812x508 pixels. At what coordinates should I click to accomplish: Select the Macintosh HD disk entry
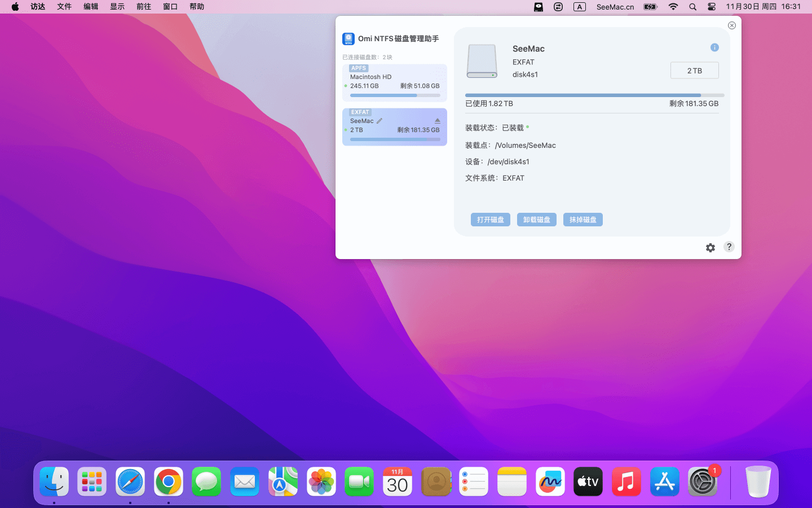[395, 82]
